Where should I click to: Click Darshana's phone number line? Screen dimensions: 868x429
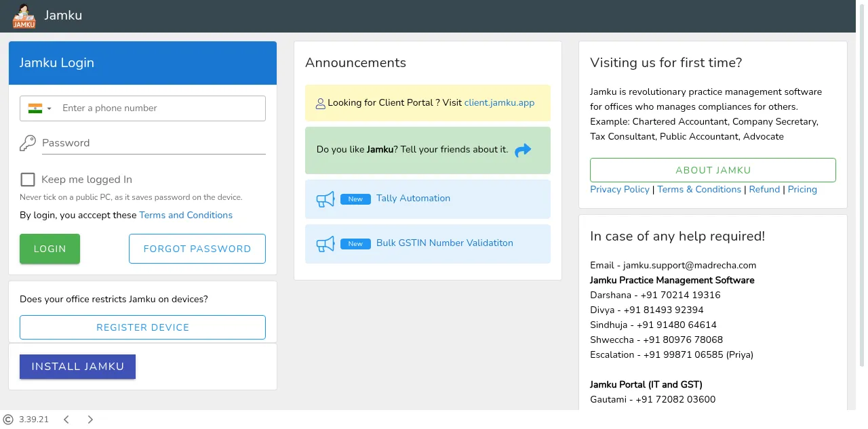tap(655, 295)
